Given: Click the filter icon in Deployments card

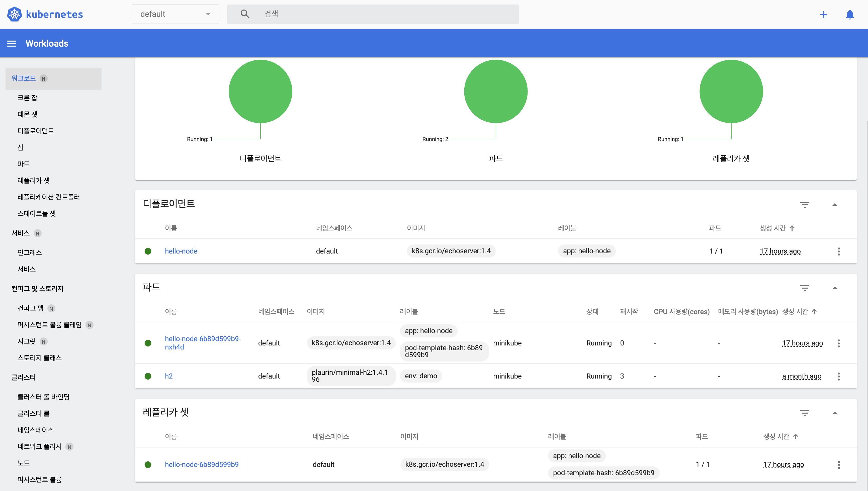Looking at the screenshot, I should click(805, 204).
